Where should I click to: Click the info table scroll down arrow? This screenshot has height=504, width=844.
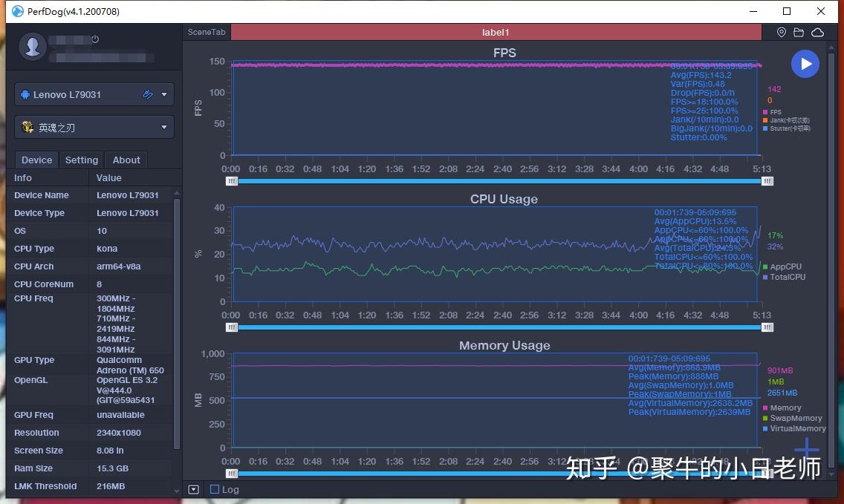(177, 491)
